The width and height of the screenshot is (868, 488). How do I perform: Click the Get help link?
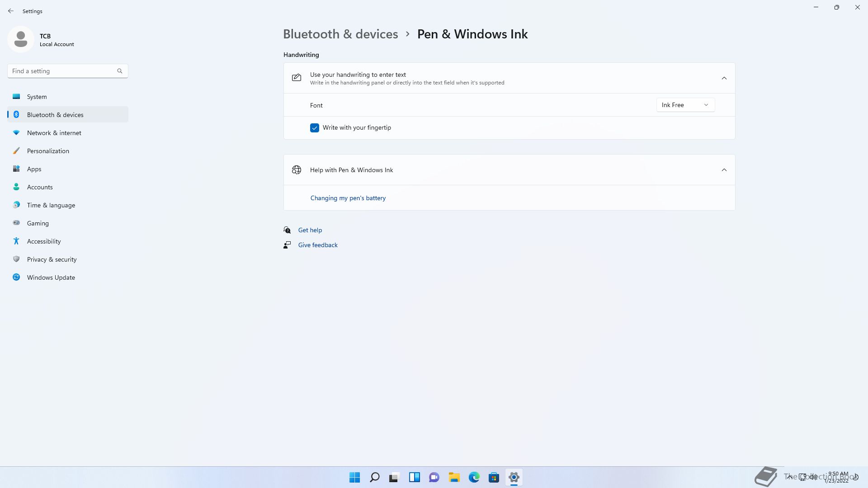pyautogui.click(x=310, y=230)
